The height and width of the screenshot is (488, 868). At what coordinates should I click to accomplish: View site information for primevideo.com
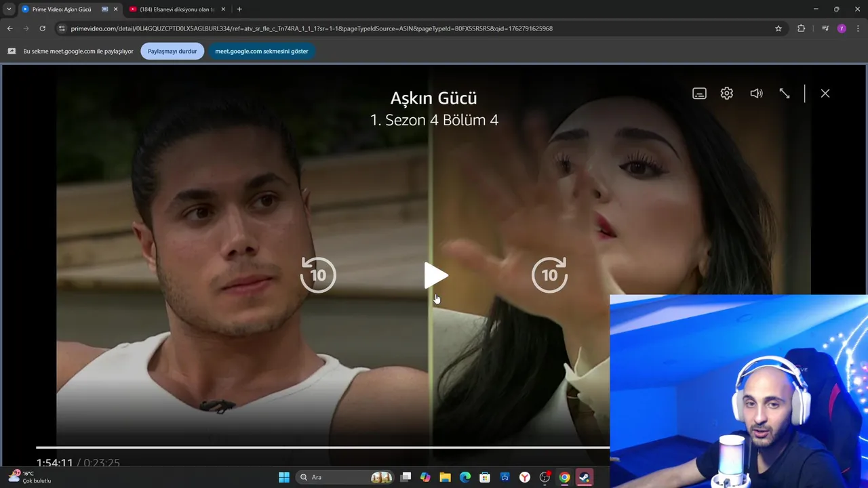62,28
